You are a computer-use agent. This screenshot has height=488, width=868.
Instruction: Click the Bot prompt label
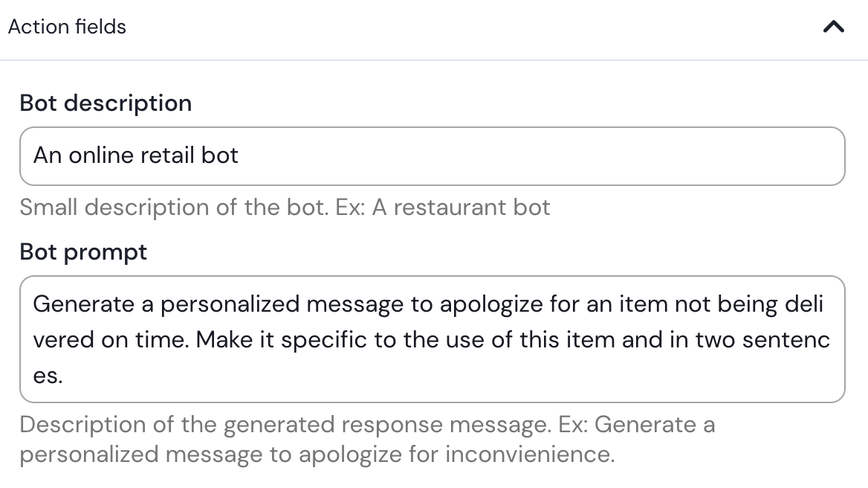click(x=82, y=251)
